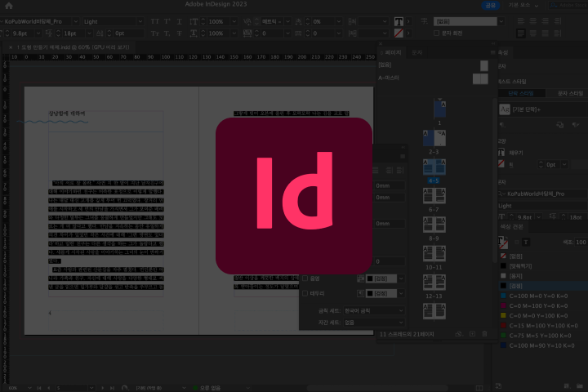Select the [없음] master in Pages panel
The image size is (588, 392).
coord(434,65)
